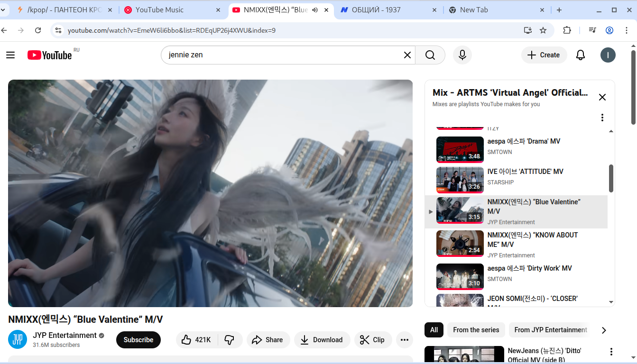Dislike this video
Image resolution: width=637 pixels, height=364 pixels.
point(230,340)
